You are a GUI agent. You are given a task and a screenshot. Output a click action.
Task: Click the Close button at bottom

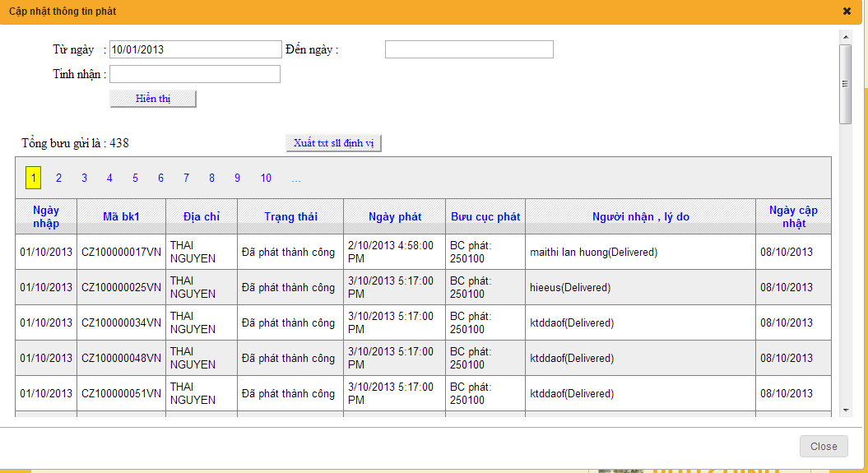click(x=824, y=447)
